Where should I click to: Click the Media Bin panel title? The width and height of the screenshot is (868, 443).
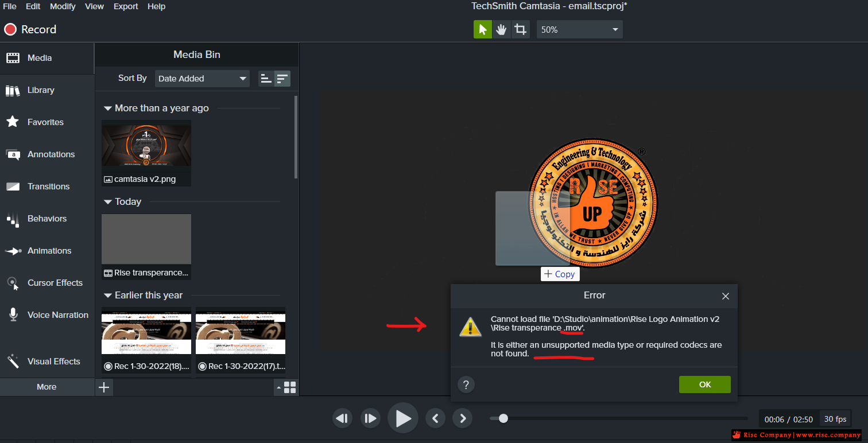pos(197,55)
